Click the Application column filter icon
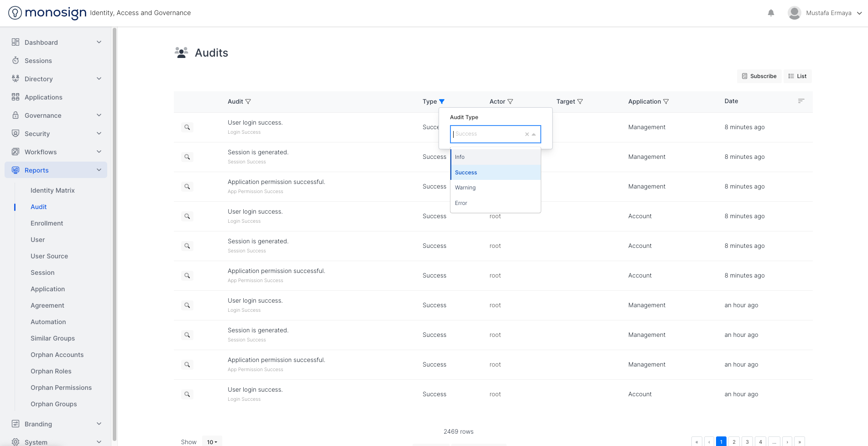The height and width of the screenshot is (446, 868). tap(666, 101)
